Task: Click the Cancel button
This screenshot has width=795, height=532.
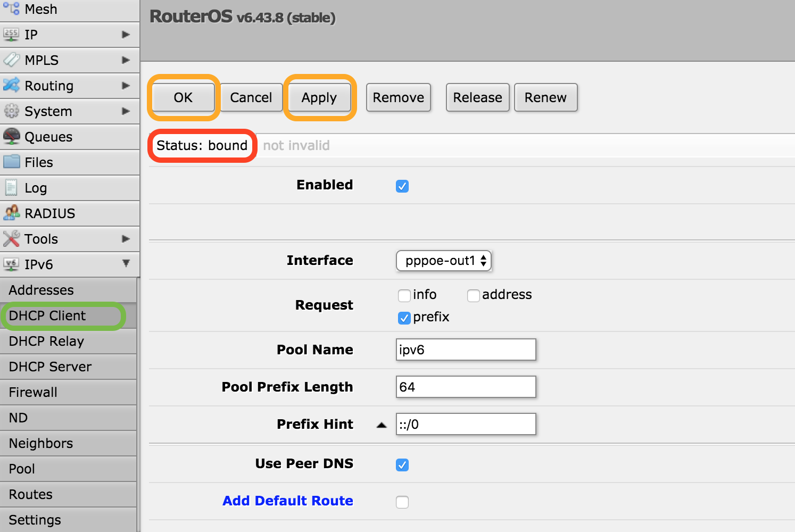Action: (251, 97)
